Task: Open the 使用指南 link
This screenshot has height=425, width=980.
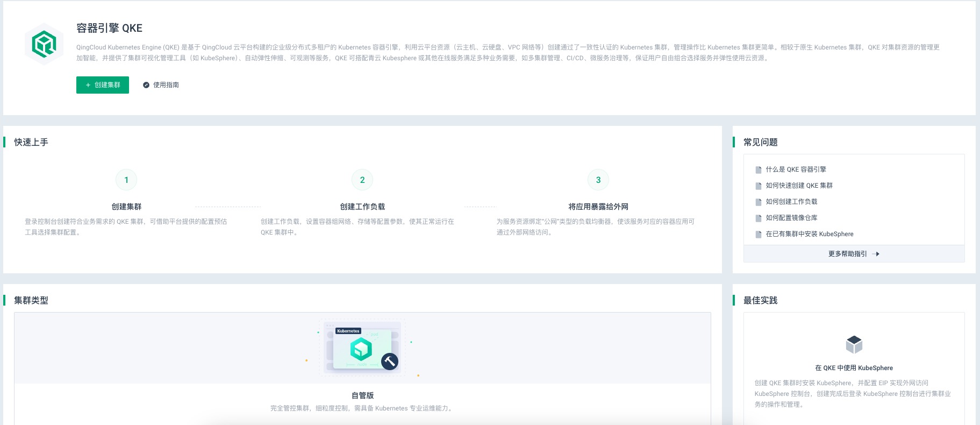Action: [x=166, y=85]
